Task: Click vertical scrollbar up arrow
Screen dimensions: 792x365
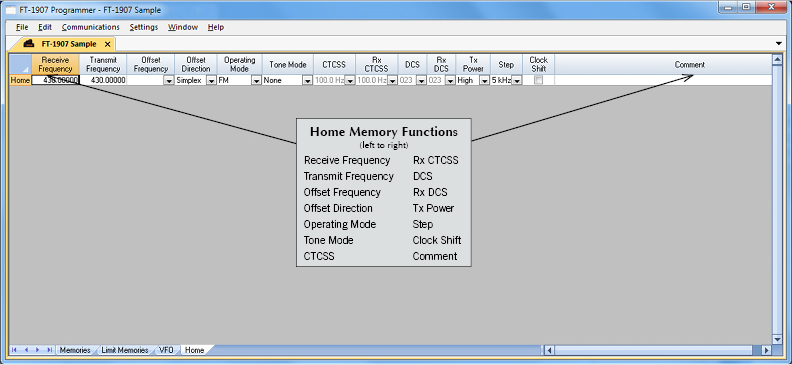Action: pyautogui.click(x=778, y=60)
